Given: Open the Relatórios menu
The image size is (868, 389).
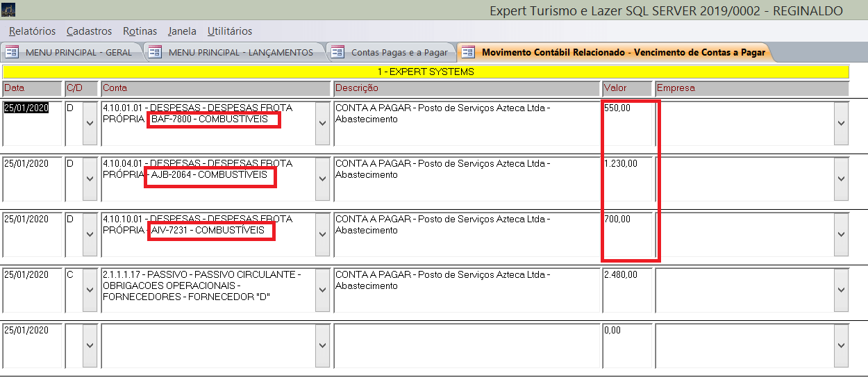Looking at the screenshot, I should (x=32, y=31).
